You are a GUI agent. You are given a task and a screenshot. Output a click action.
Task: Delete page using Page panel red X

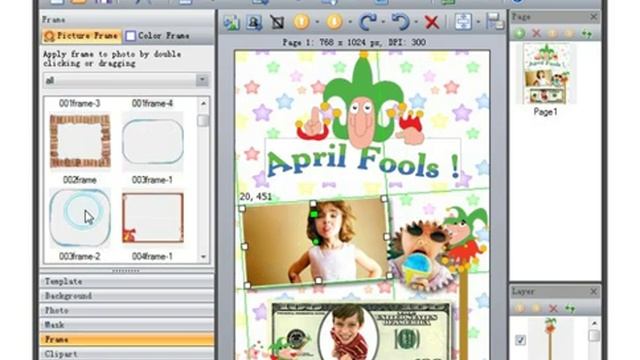(536, 33)
